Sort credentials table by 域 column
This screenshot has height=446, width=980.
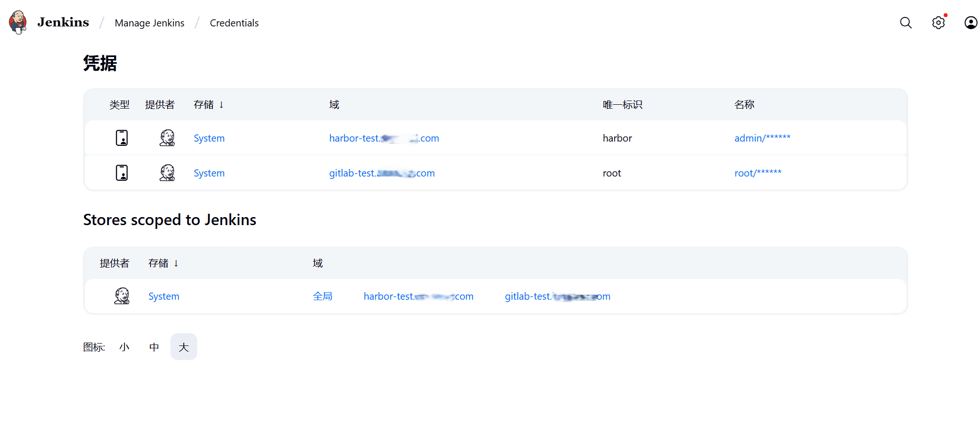pyautogui.click(x=334, y=105)
